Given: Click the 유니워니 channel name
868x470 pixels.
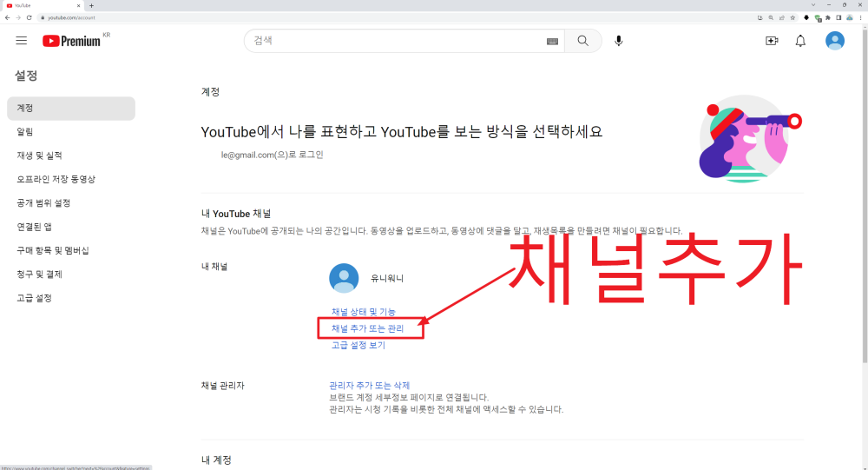Looking at the screenshot, I should (x=387, y=278).
